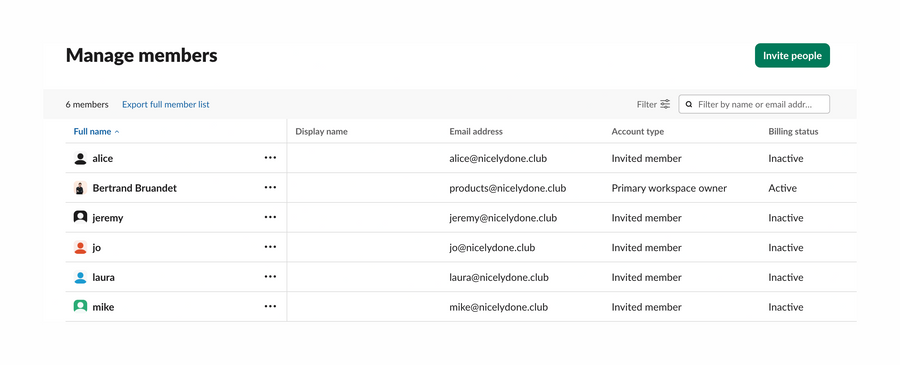This screenshot has width=900, height=365.
Task: Click mike's Inactive billing status
Action: pyautogui.click(x=786, y=308)
